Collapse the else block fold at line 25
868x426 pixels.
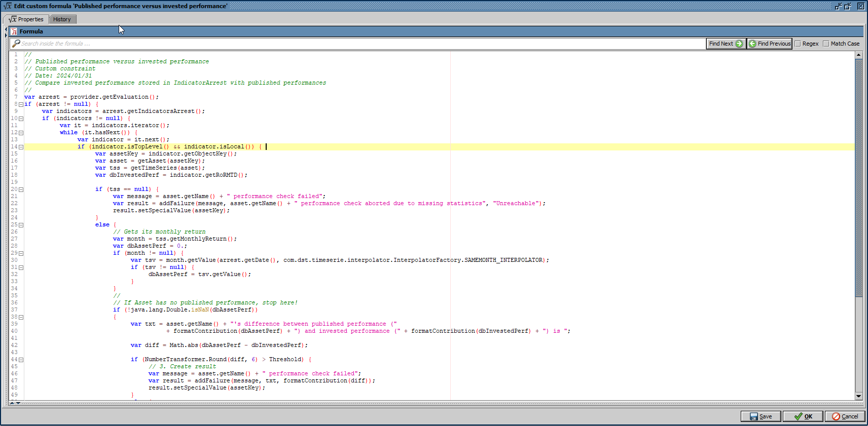[21, 225]
